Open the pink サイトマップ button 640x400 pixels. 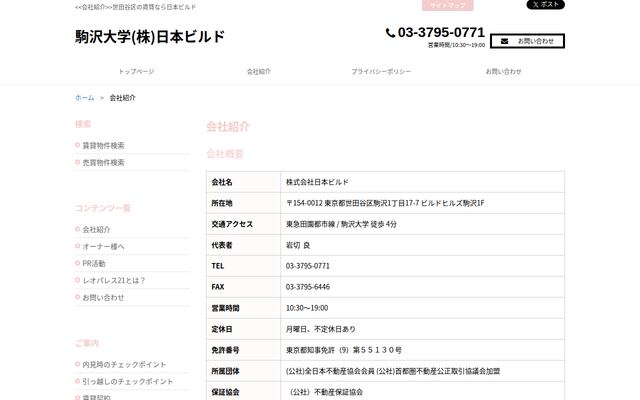(448, 5)
